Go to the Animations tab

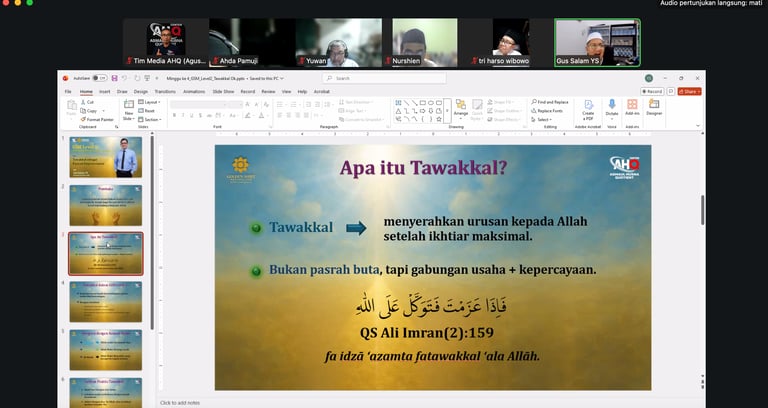point(194,92)
